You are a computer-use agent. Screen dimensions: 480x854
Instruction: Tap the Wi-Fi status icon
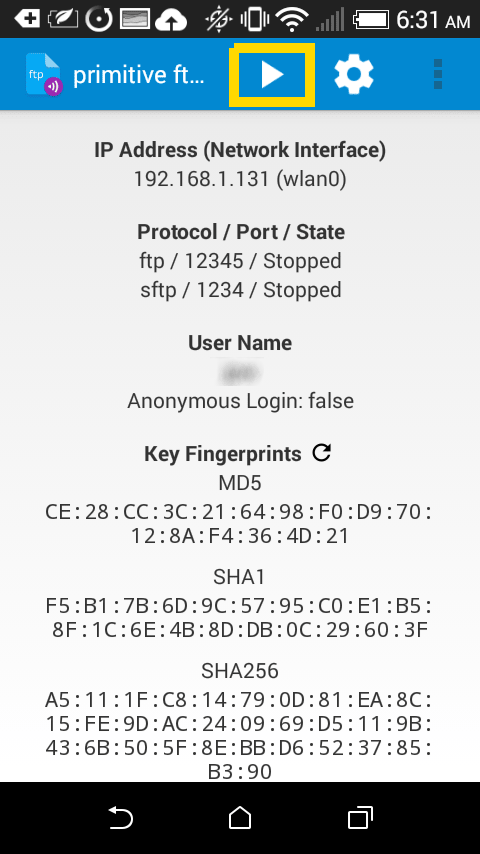292,20
